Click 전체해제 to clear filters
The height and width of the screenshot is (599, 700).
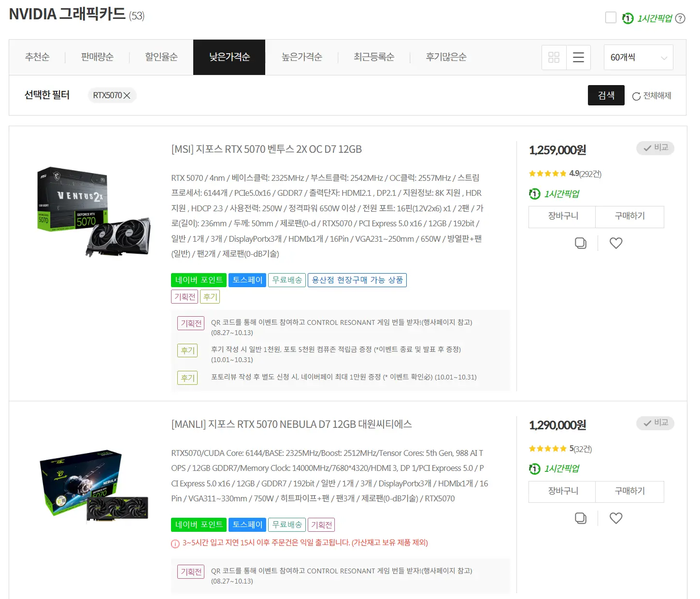pyautogui.click(x=657, y=96)
